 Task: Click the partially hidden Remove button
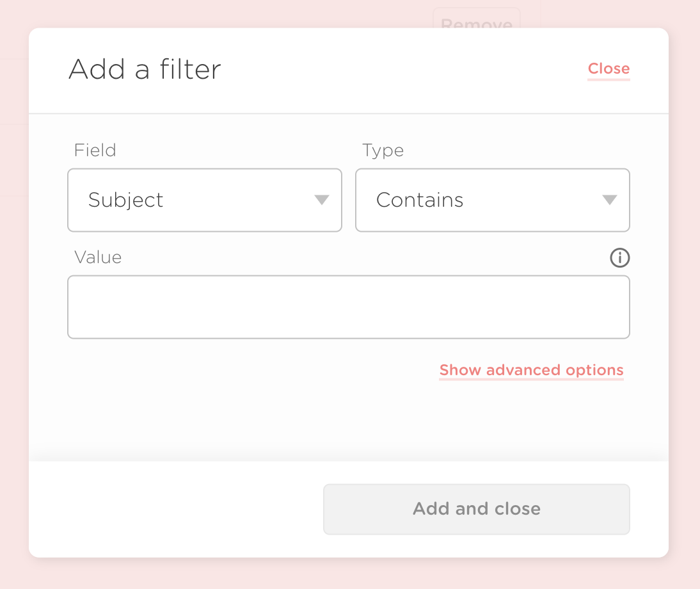[x=477, y=19]
